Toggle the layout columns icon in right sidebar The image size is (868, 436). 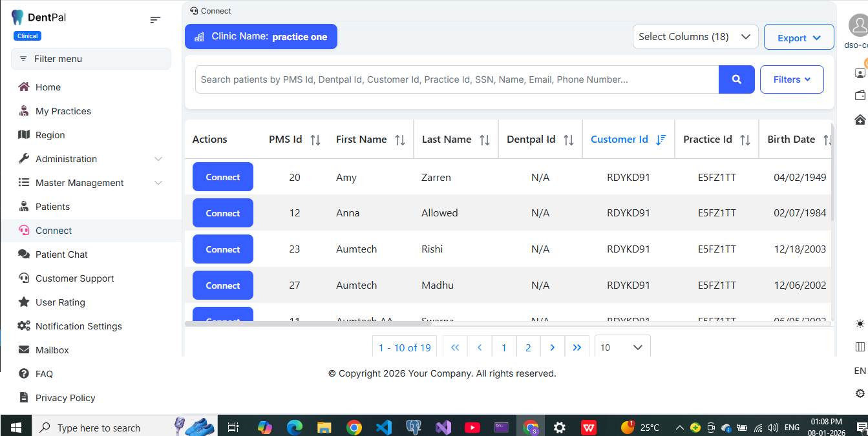860,347
